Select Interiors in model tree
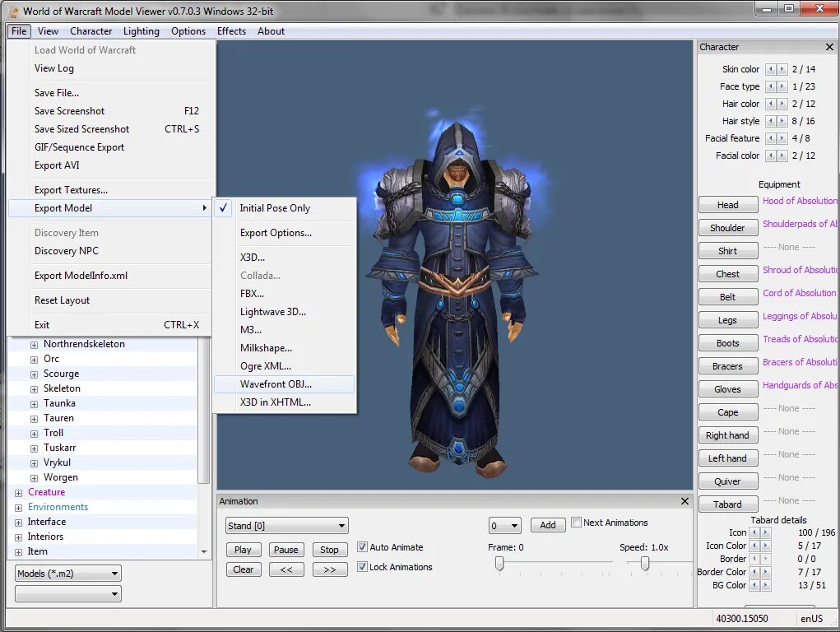Screen dimensions: 840x632 [45, 537]
